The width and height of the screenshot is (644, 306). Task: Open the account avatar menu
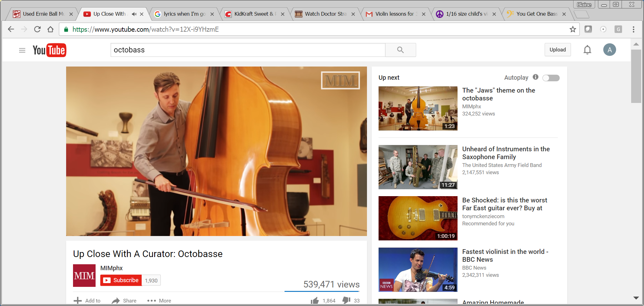coord(610,50)
